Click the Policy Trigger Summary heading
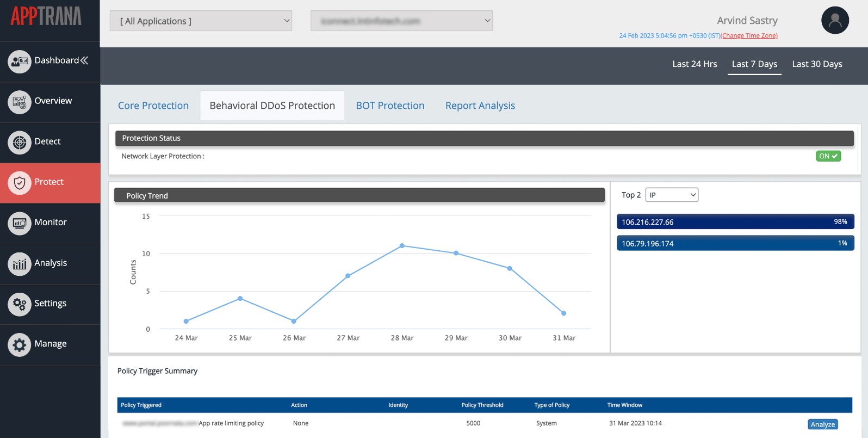Image resolution: width=868 pixels, height=438 pixels. pos(157,371)
